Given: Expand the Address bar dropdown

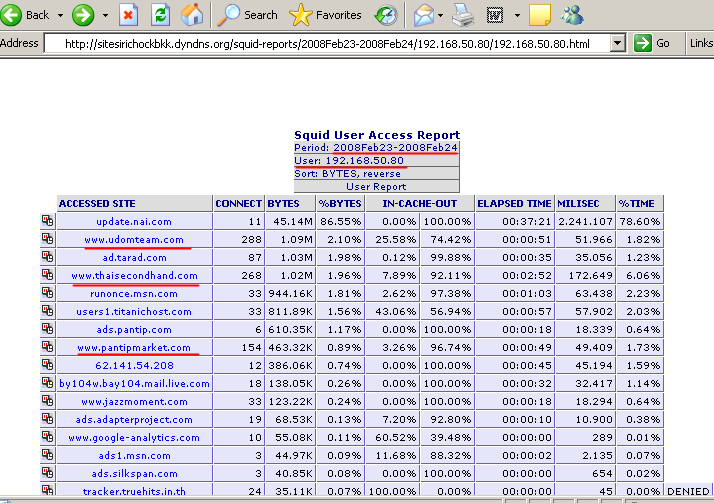Looking at the screenshot, I should coord(617,44).
